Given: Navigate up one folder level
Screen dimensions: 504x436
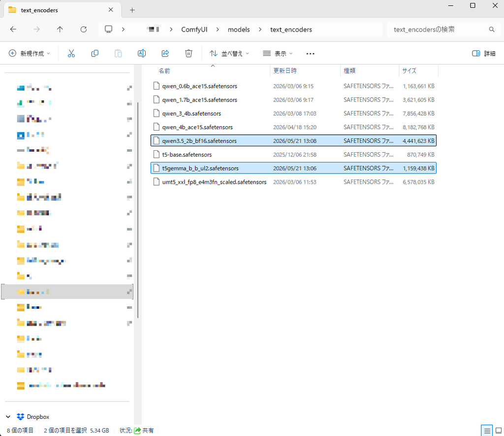Looking at the screenshot, I should click(60, 29).
